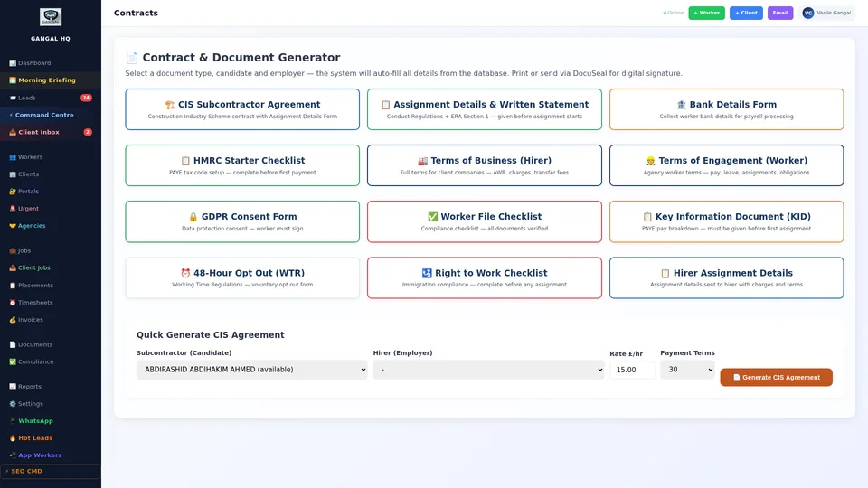Open Vasile Gangal user profile
The height and width of the screenshot is (488, 868).
point(826,13)
